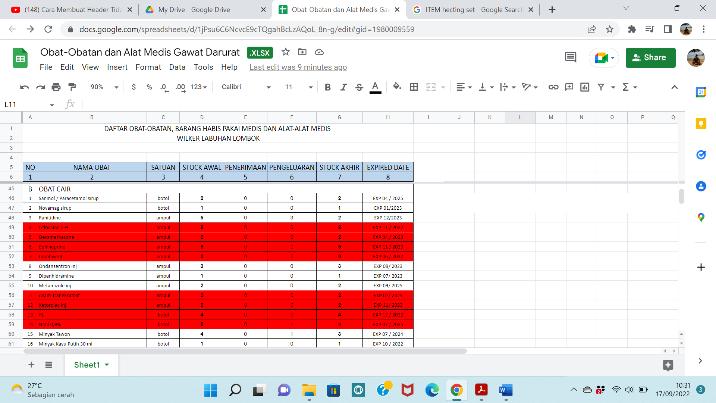Toggle strikethrough formatting
716x403 pixels.
(x=359, y=87)
